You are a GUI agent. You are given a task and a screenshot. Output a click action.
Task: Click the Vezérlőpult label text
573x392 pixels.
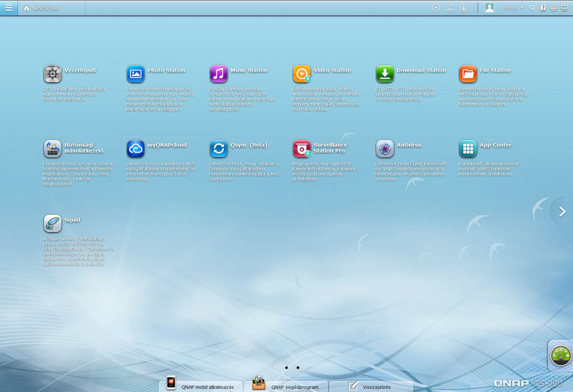pyautogui.click(x=80, y=70)
